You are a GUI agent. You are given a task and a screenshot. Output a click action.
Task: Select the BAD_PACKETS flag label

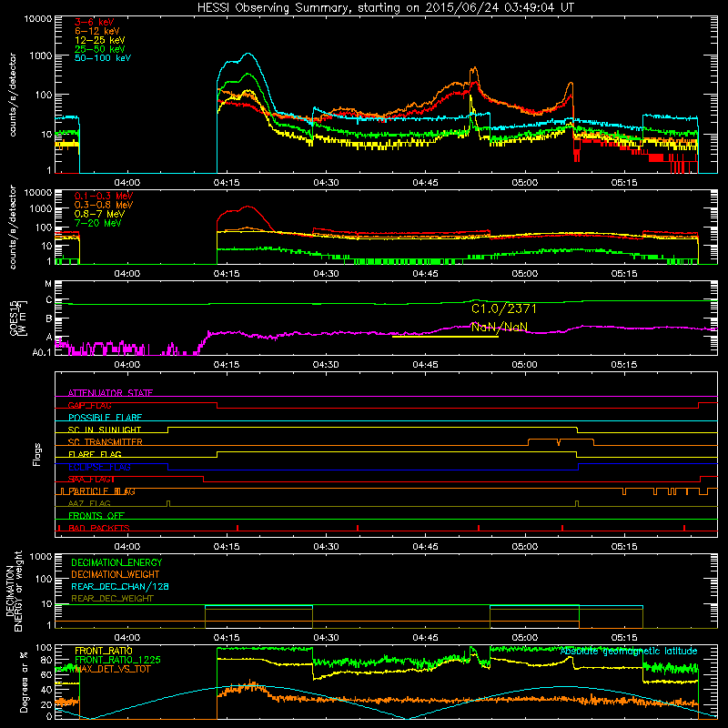coord(99,528)
